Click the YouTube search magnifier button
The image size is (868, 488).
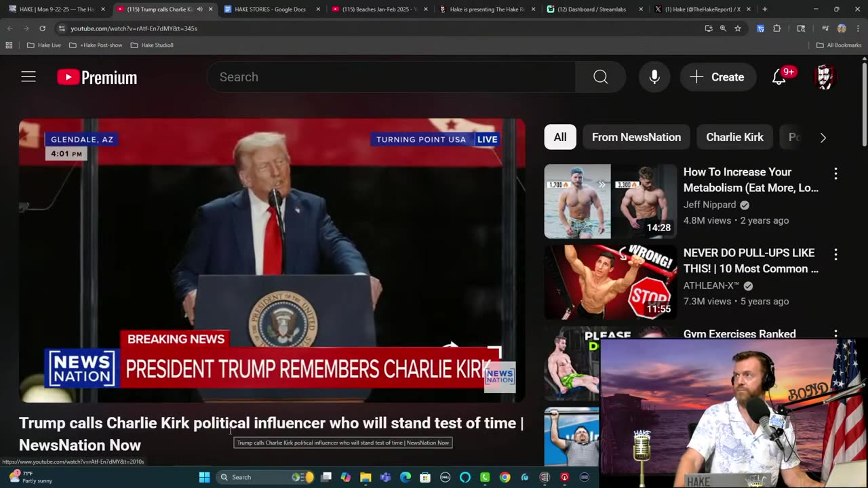(600, 77)
